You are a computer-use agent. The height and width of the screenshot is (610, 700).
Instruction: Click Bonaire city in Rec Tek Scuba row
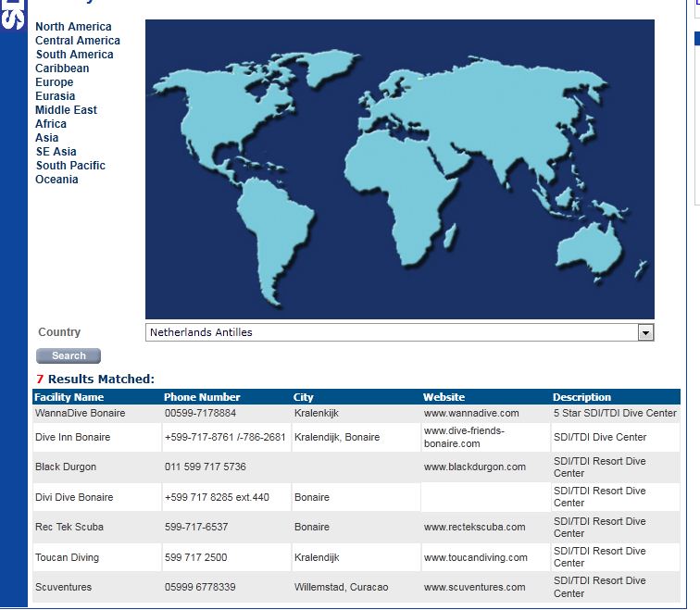click(x=312, y=527)
